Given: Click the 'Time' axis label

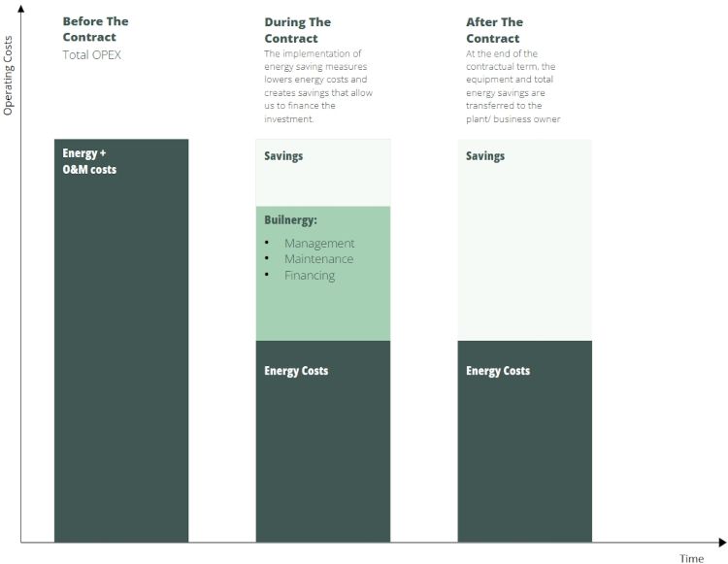Looking at the screenshot, I should (x=692, y=558).
